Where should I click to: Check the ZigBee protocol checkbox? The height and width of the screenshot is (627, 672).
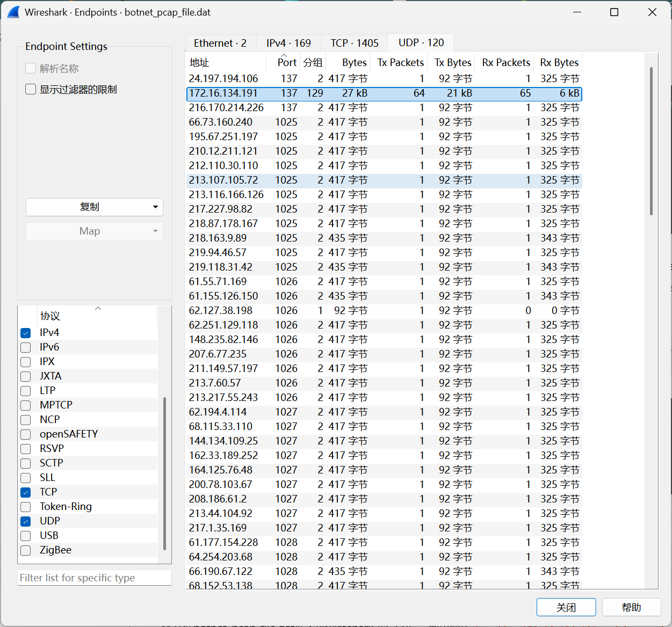[26, 550]
